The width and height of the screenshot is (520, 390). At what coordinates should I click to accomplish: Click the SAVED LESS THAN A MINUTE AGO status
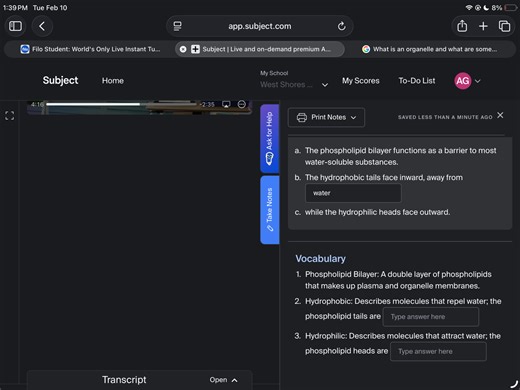tap(445, 117)
